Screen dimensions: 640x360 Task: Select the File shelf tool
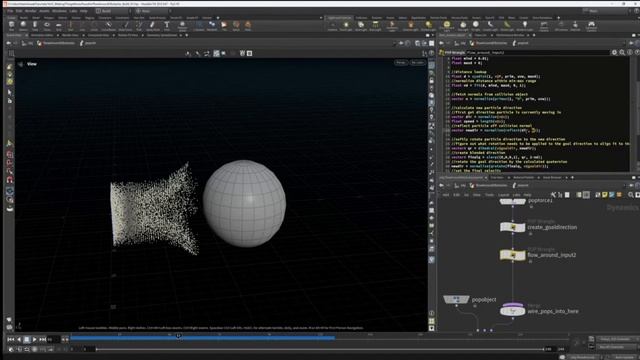click(x=224, y=26)
